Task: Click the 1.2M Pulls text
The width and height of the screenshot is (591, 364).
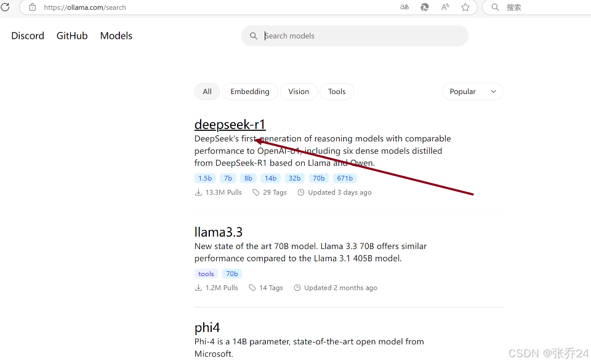Action: coord(222,288)
